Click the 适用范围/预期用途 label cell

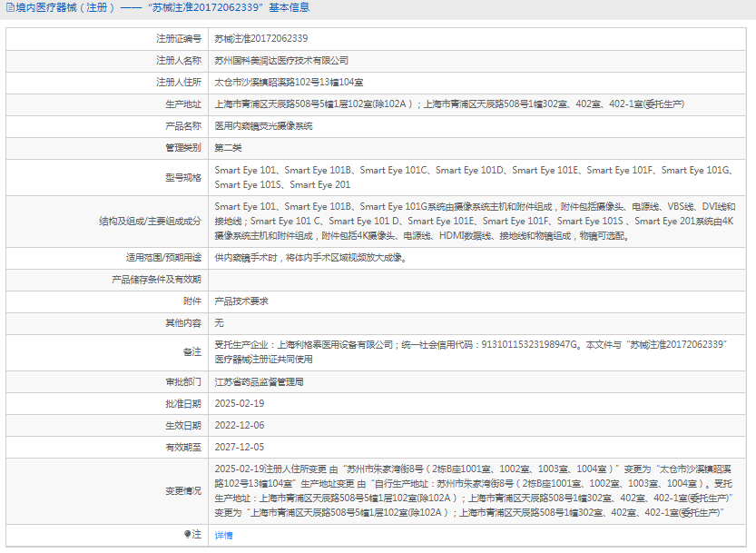(x=107, y=258)
